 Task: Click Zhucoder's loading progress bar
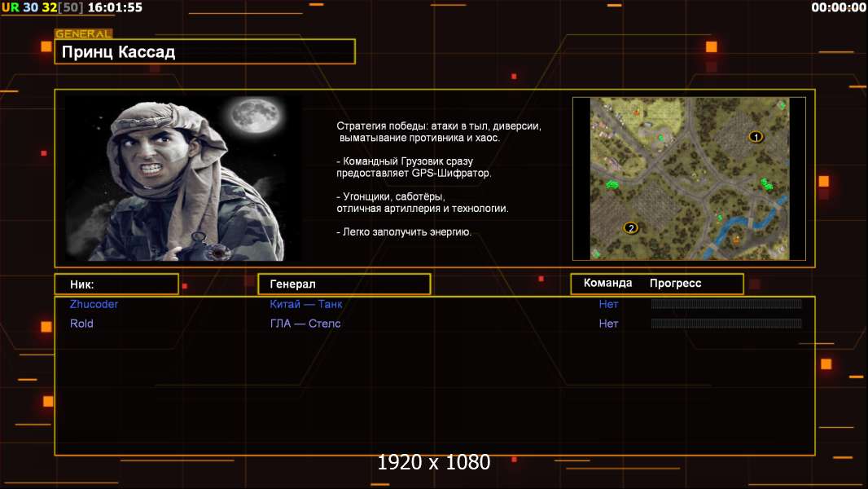[726, 304]
